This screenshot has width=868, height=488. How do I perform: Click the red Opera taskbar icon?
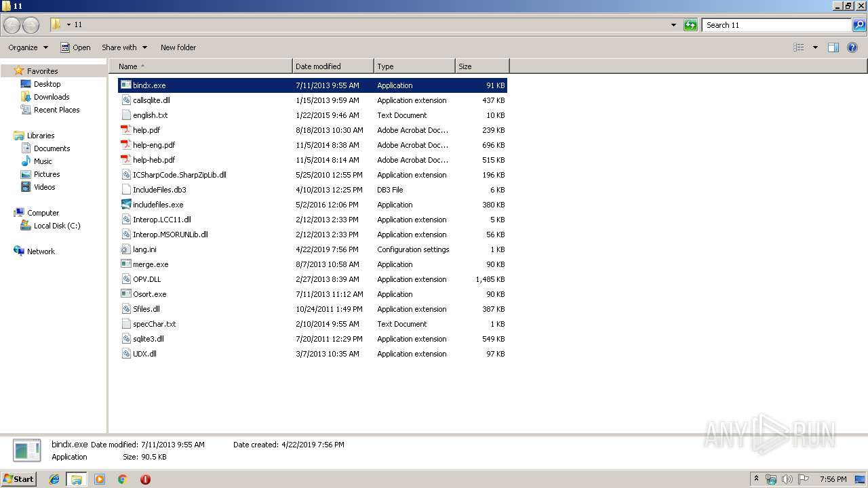click(145, 479)
